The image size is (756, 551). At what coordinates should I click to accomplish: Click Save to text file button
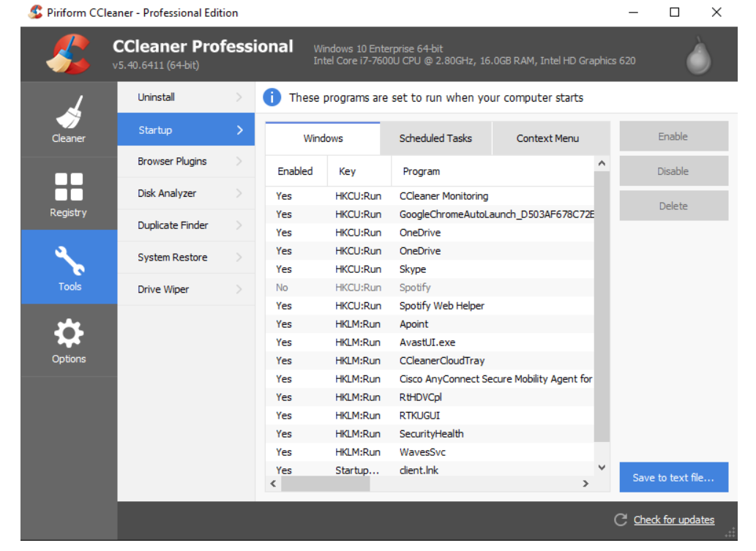coord(673,477)
